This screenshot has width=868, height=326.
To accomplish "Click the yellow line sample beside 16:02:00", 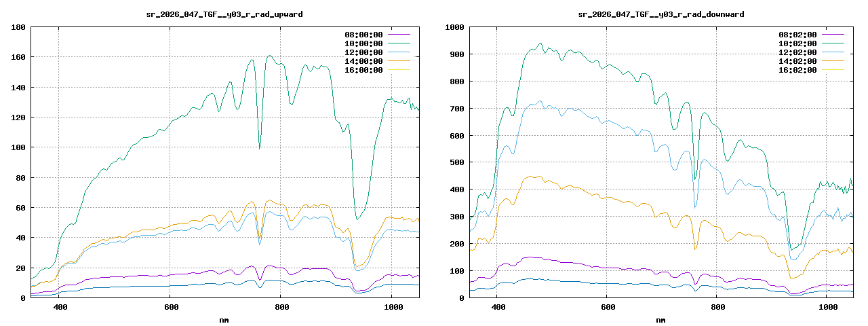I will click(x=834, y=70).
